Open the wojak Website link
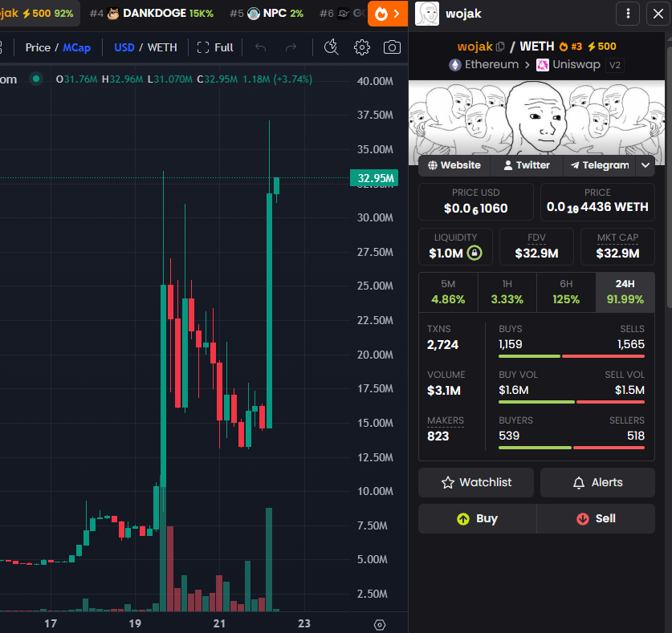 [454, 165]
